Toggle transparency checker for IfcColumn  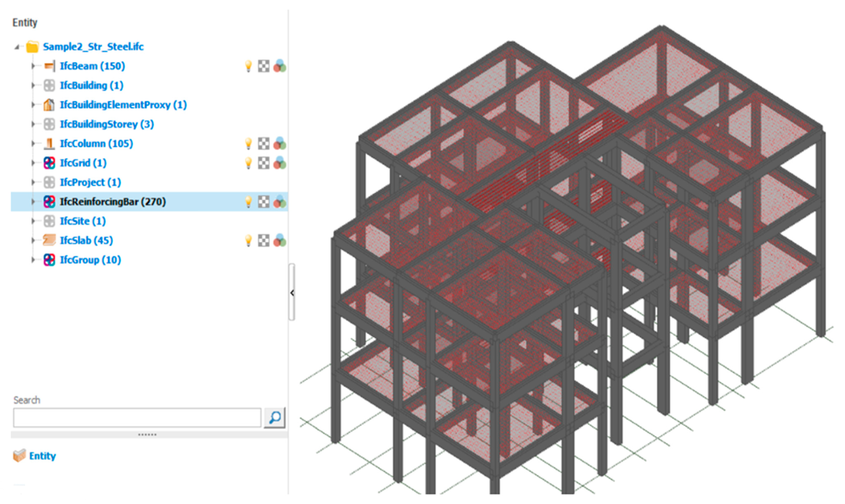coord(264,143)
